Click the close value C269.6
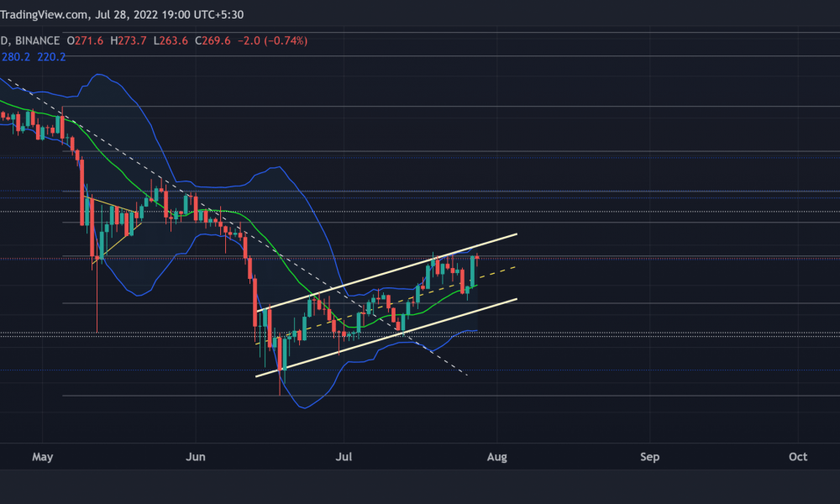Image resolution: width=840 pixels, height=504 pixels. pos(213,40)
